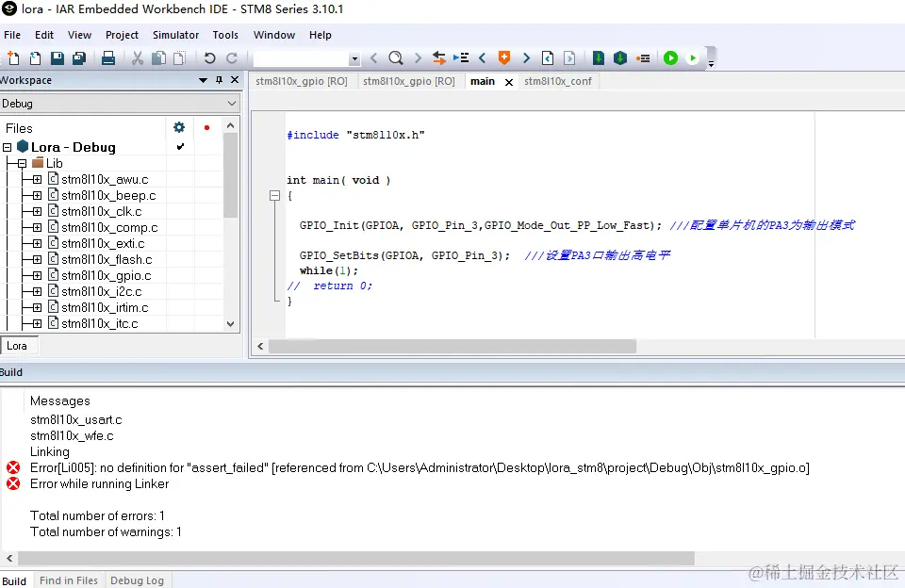905x588 pixels.
Task: Click the Open file toolbar icon
Action: click(35, 57)
